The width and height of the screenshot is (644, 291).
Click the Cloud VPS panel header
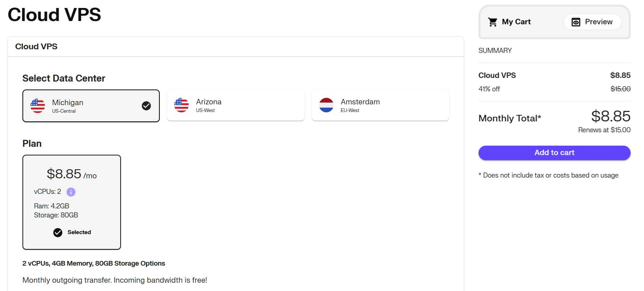pos(36,46)
